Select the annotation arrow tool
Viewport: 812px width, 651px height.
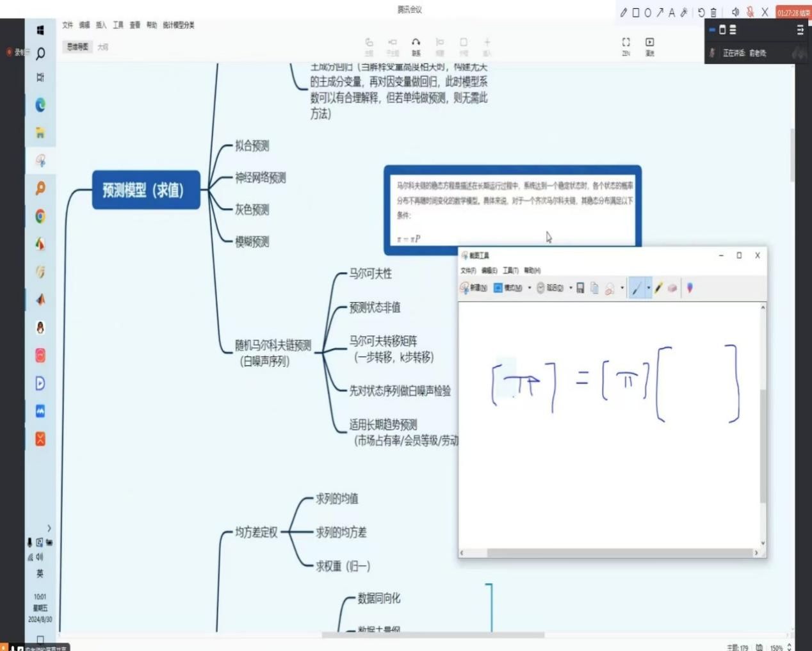click(660, 12)
